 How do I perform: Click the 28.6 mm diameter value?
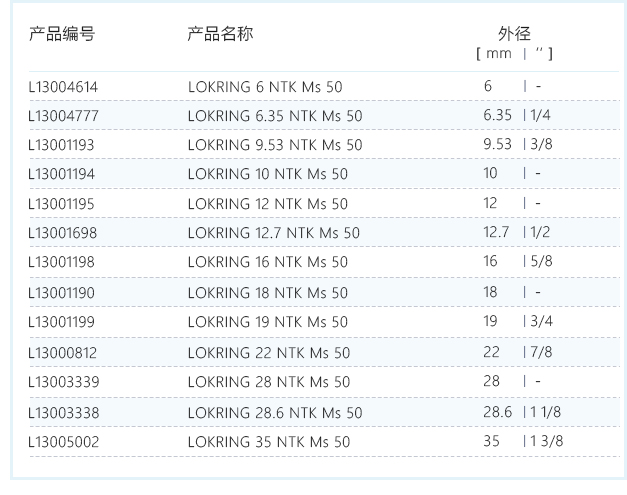(x=497, y=412)
